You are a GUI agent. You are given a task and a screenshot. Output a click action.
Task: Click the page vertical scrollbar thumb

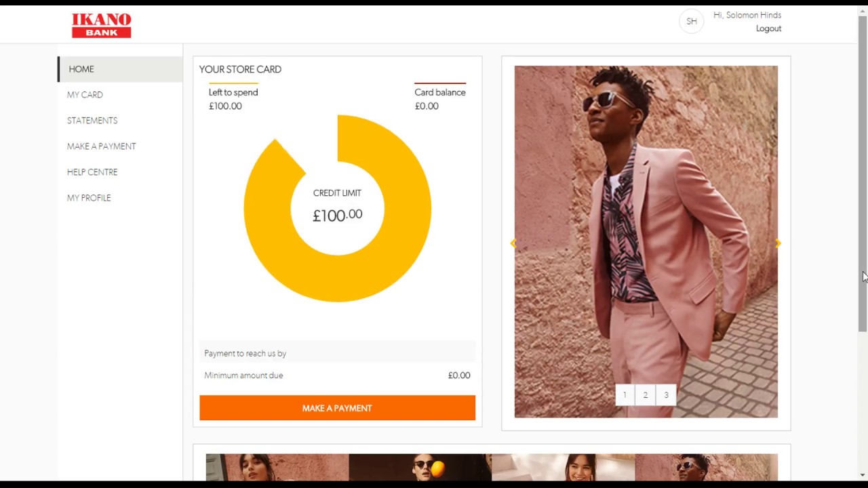[863, 173]
